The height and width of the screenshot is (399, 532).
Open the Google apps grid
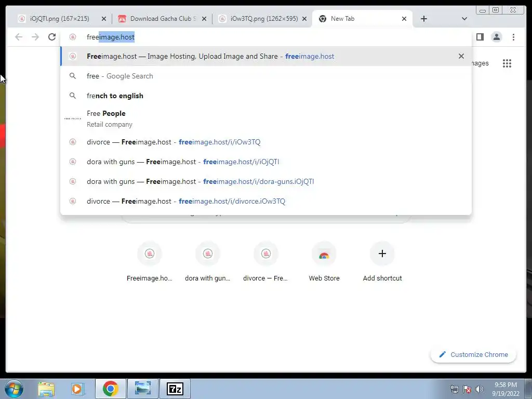[507, 63]
